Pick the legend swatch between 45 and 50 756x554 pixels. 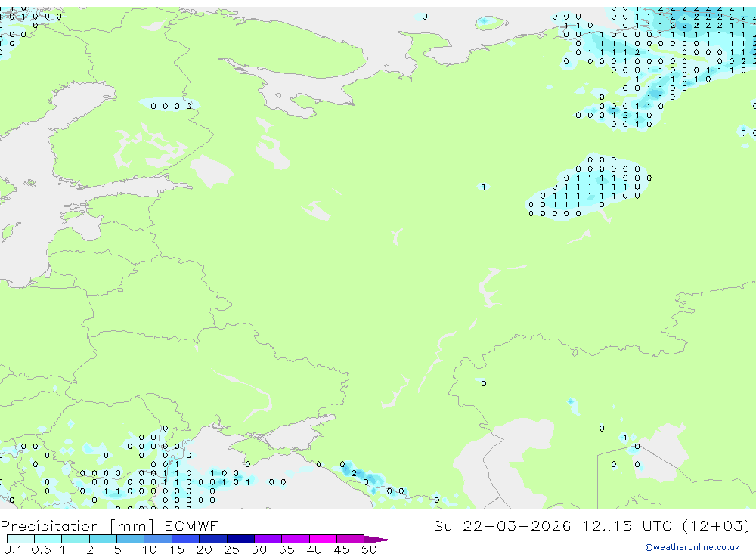[351, 539]
